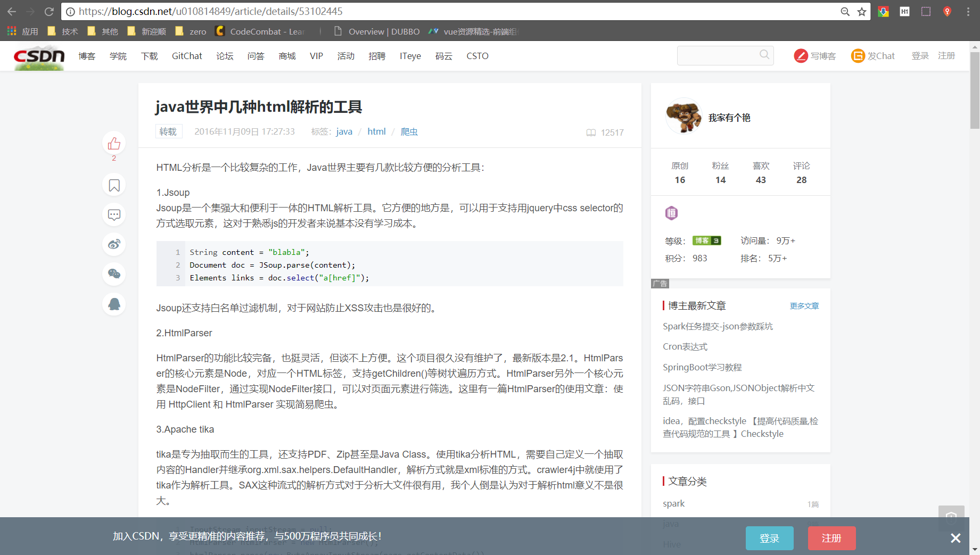
Task: Click the red 写博客 pencil icon
Action: [801, 56]
